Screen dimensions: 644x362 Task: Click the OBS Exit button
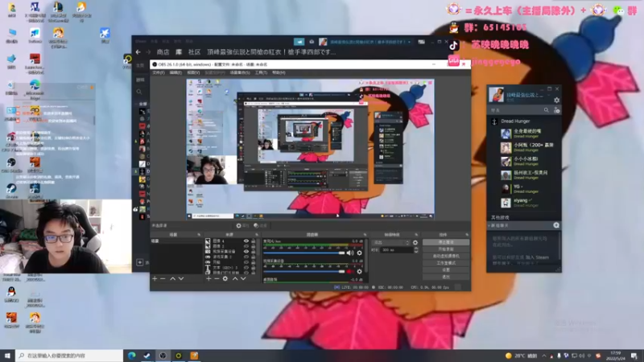[446, 277]
